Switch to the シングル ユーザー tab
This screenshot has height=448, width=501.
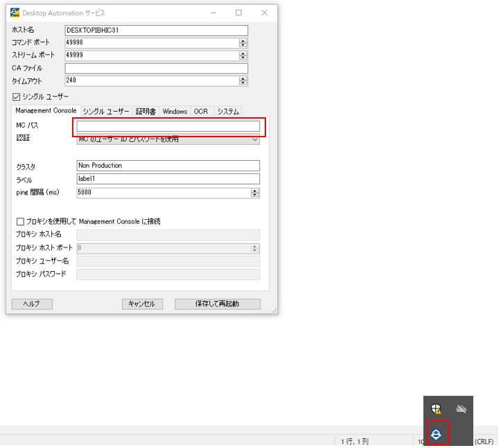point(106,111)
